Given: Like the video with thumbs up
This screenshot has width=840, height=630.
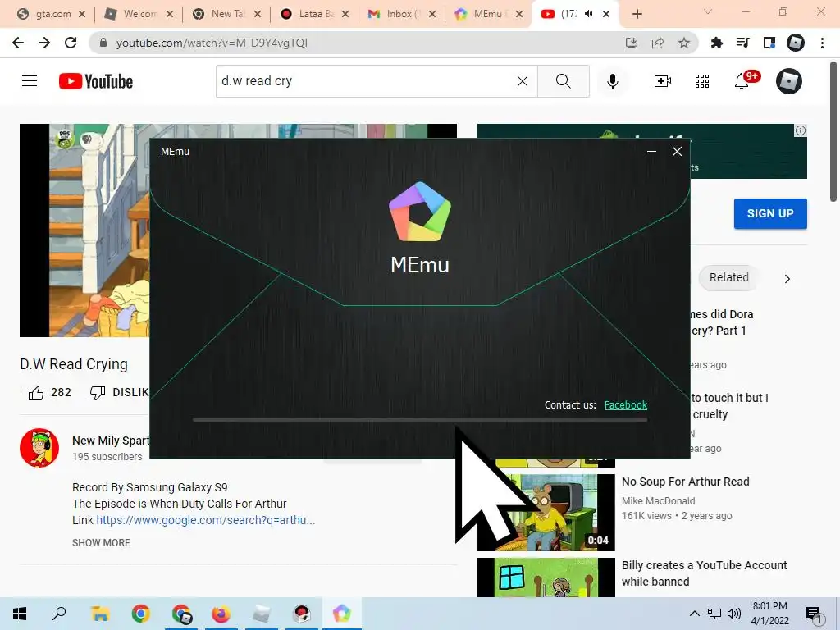Looking at the screenshot, I should (36, 393).
